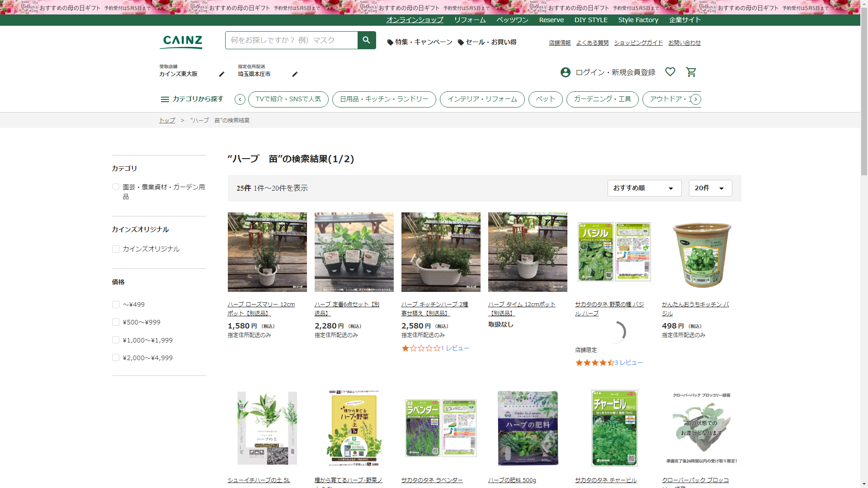Click the CAINZ logo
868x488 pixels.
[x=182, y=42]
